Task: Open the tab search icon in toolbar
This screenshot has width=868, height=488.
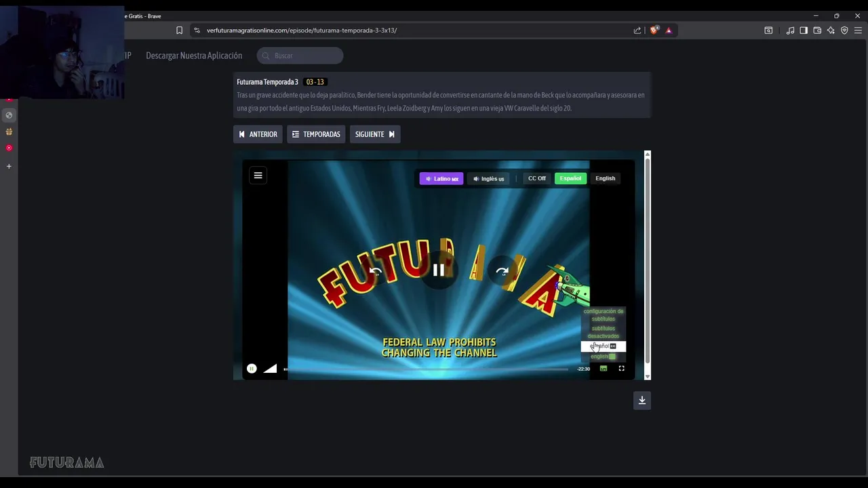Action: (768, 30)
